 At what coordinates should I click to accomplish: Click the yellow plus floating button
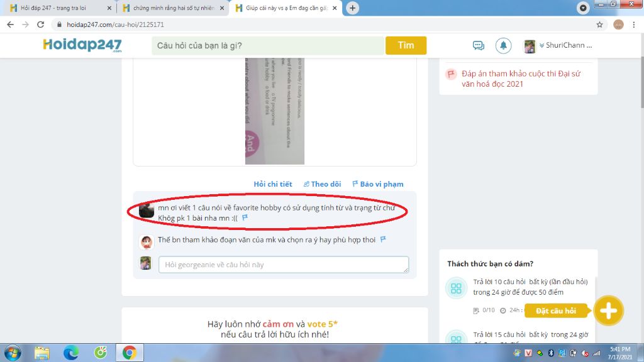608,310
